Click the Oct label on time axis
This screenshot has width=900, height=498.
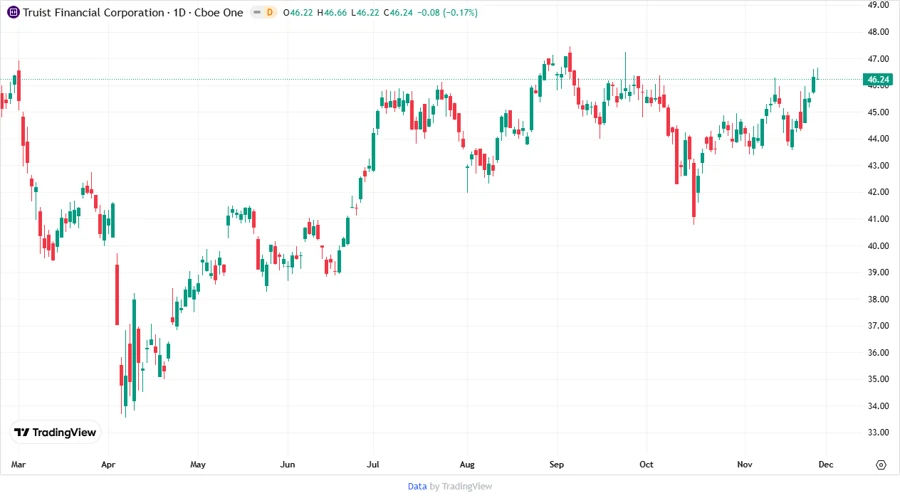point(646,464)
